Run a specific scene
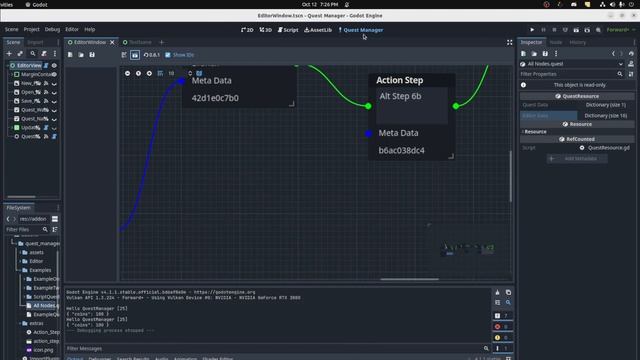 pyautogui.click(x=587, y=30)
